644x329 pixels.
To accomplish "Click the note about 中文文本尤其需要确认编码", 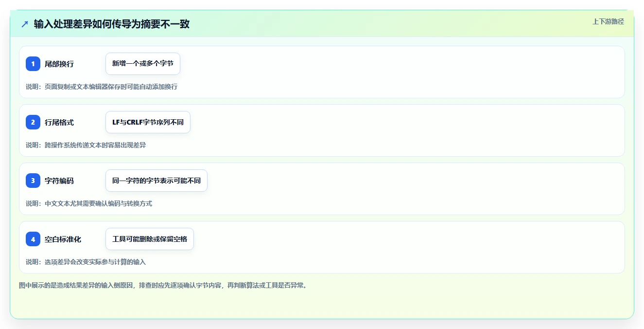I will click(x=89, y=203).
